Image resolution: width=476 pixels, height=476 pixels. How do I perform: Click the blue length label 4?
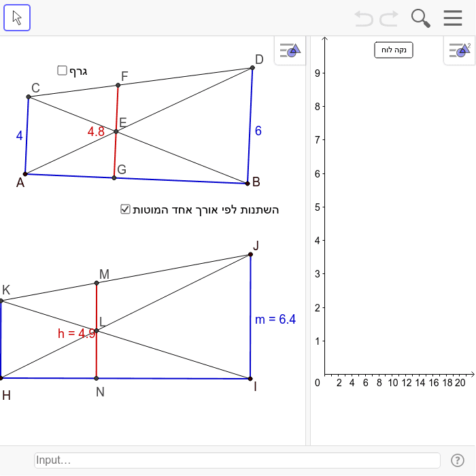[x=20, y=136]
